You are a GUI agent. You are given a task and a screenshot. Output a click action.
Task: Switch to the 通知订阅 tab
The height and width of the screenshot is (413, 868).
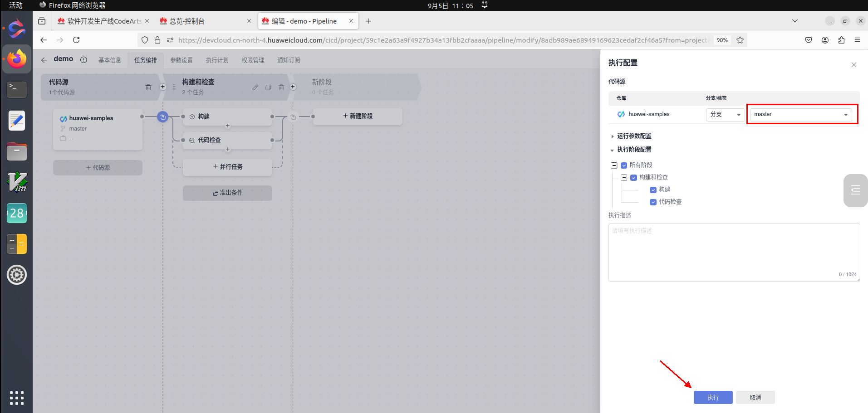(x=289, y=60)
